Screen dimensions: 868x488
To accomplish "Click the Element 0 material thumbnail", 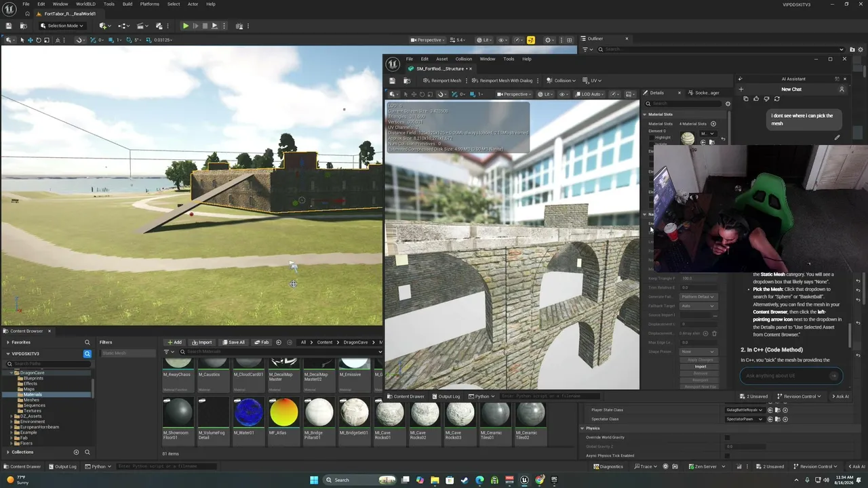I will coord(688,139).
